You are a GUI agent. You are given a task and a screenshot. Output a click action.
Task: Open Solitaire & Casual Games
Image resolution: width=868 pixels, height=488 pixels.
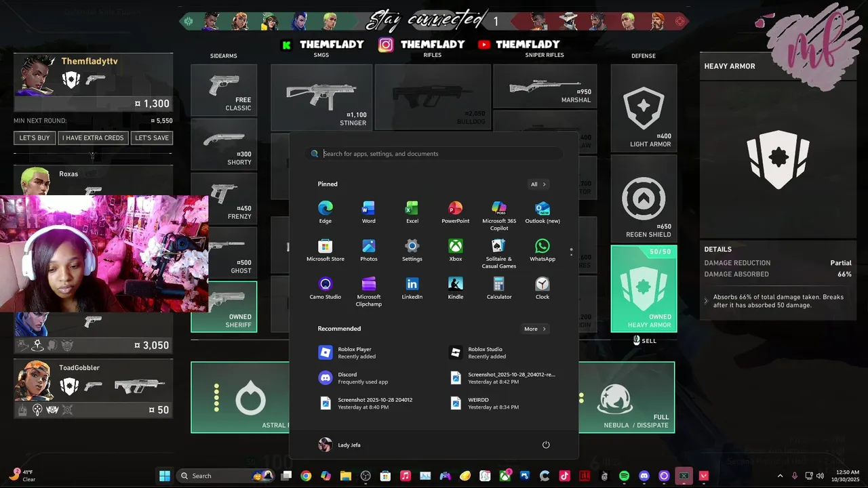click(499, 253)
